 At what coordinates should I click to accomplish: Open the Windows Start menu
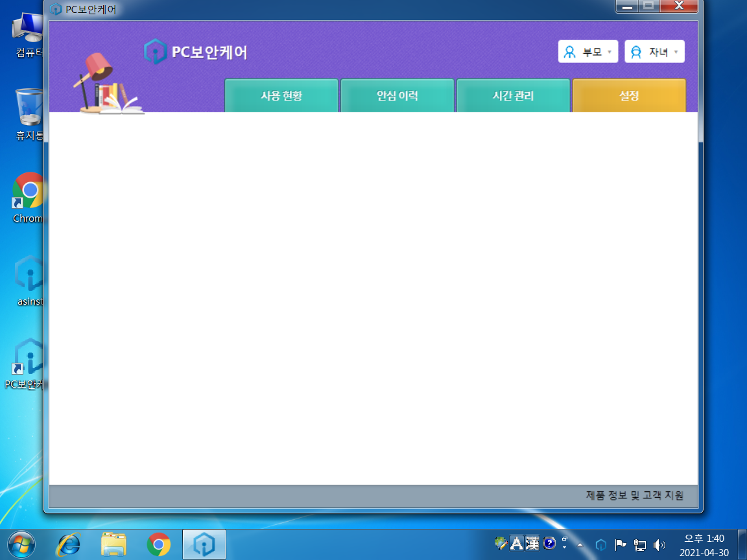point(21,544)
